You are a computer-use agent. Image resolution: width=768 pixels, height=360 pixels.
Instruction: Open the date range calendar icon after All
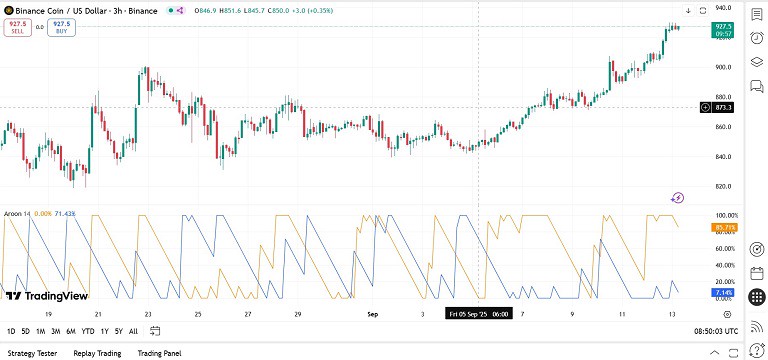tap(155, 331)
